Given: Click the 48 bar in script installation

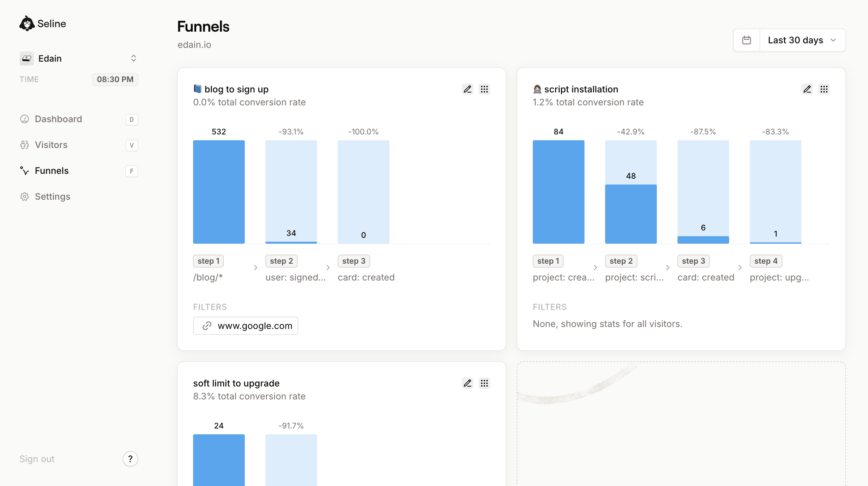Looking at the screenshot, I should point(630,214).
